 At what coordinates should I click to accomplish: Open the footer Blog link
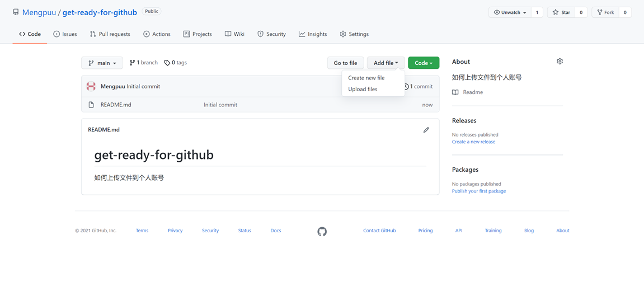[529, 231]
